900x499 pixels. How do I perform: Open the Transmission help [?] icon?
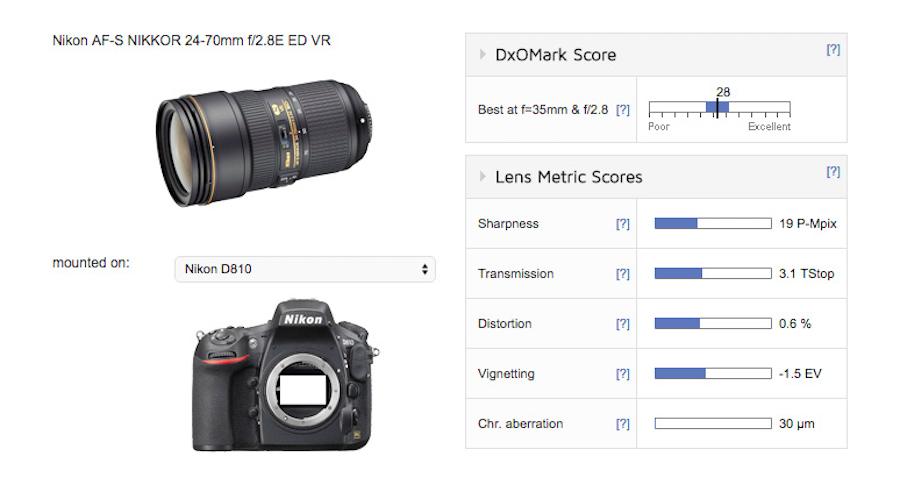(x=623, y=274)
